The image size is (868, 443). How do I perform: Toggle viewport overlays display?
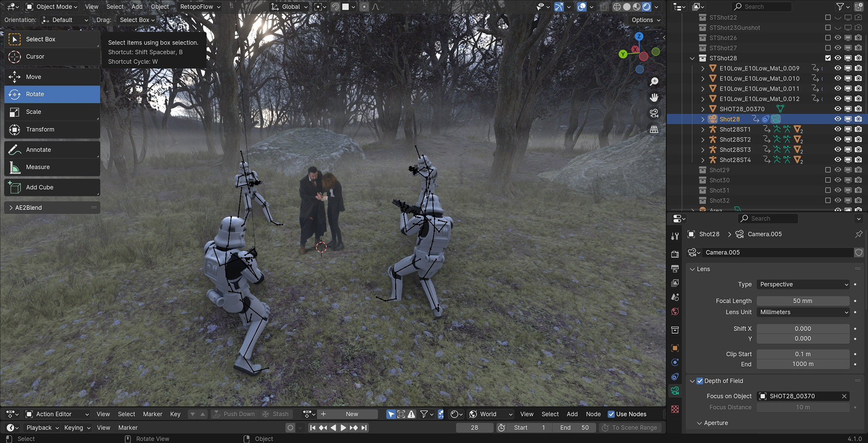[x=582, y=7]
